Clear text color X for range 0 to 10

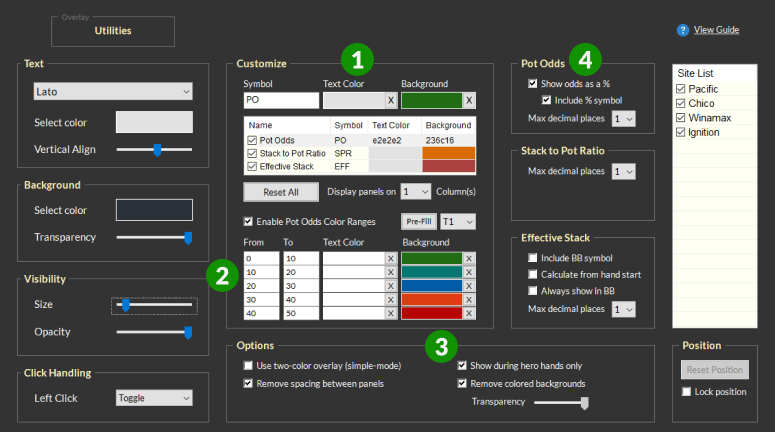coord(391,259)
